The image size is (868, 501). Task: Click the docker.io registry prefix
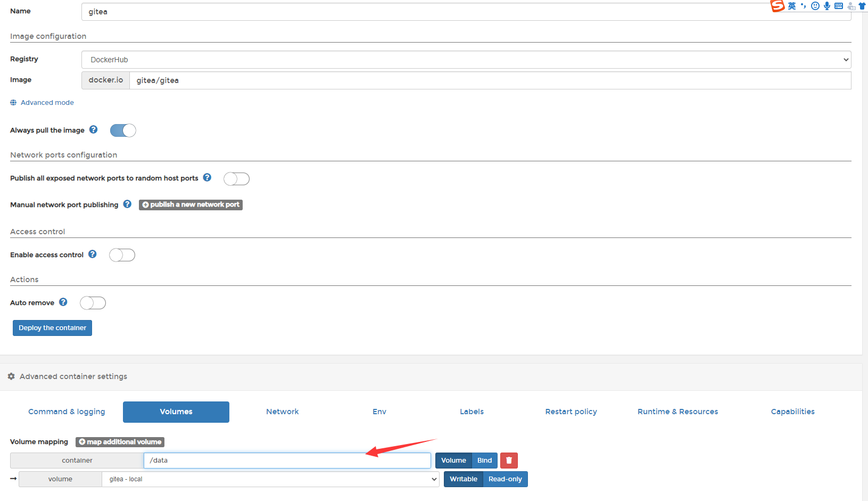tap(105, 80)
